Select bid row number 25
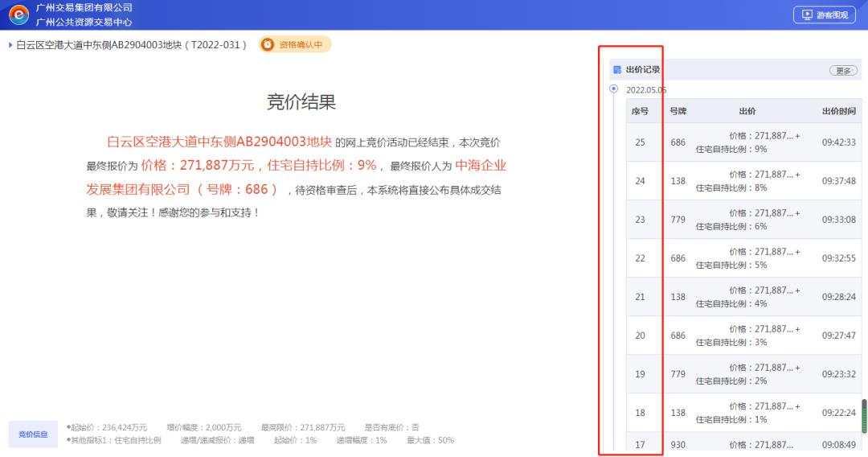The height and width of the screenshot is (457, 868). (x=744, y=142)
